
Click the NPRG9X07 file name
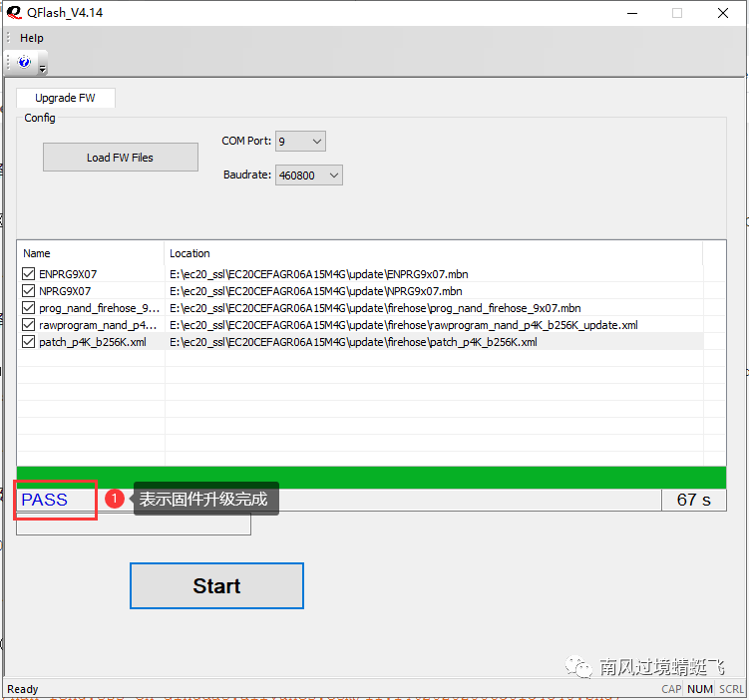pyautogui.click(x=65, y=291)
